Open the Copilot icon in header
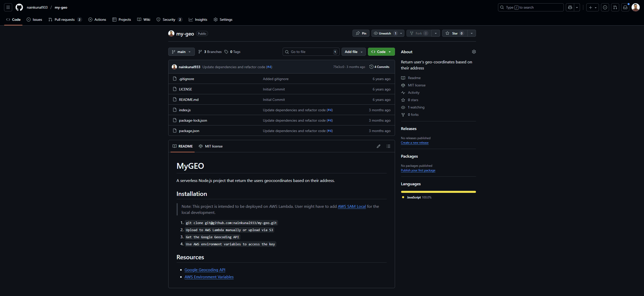 [570, 7]
